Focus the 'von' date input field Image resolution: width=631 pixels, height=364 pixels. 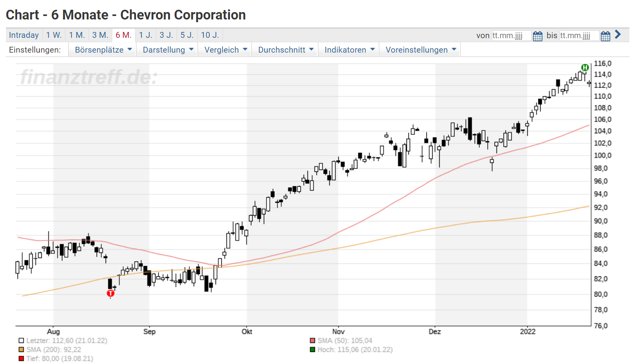point(511,36)
